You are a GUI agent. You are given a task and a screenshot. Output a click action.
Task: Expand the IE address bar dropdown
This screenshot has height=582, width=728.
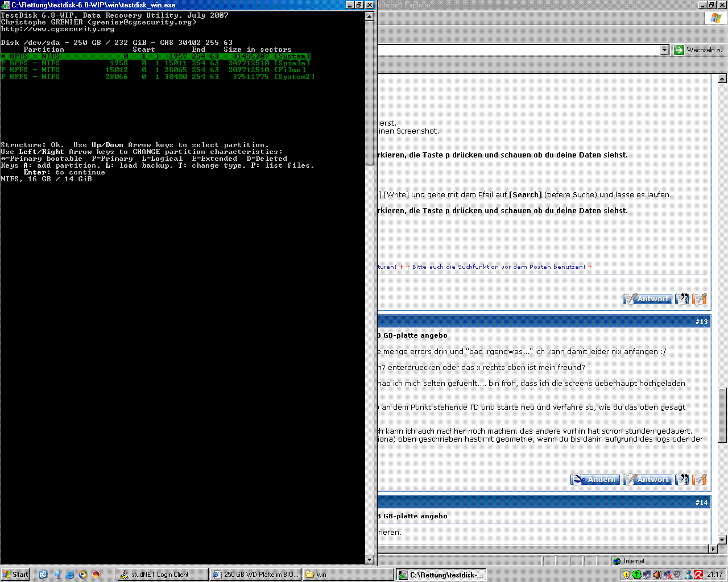(x=665, y=50)
